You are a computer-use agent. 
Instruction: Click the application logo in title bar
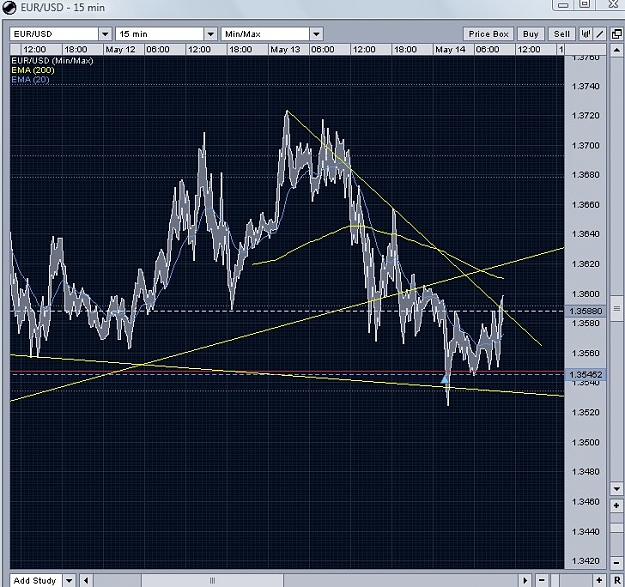click(x=9, y=7)
